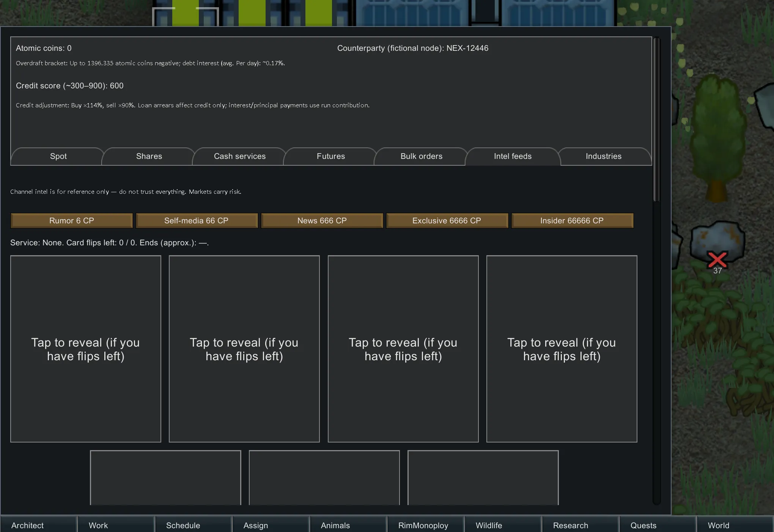Switch to the Industries tab
774x532 pixels.
[x=603, y=157]
